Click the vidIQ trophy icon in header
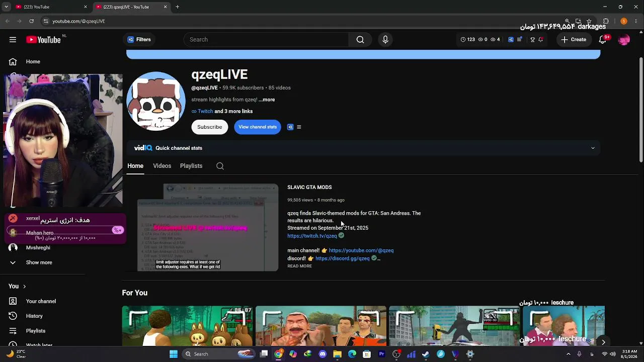The height and width of the screenshot is (362, 644). [532, 40]
